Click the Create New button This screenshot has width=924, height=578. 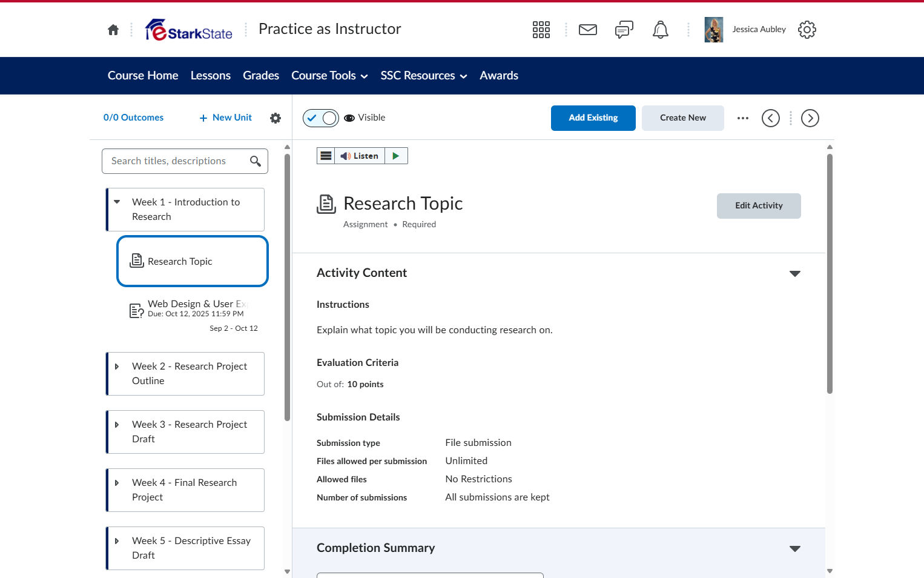pos(683,118)
